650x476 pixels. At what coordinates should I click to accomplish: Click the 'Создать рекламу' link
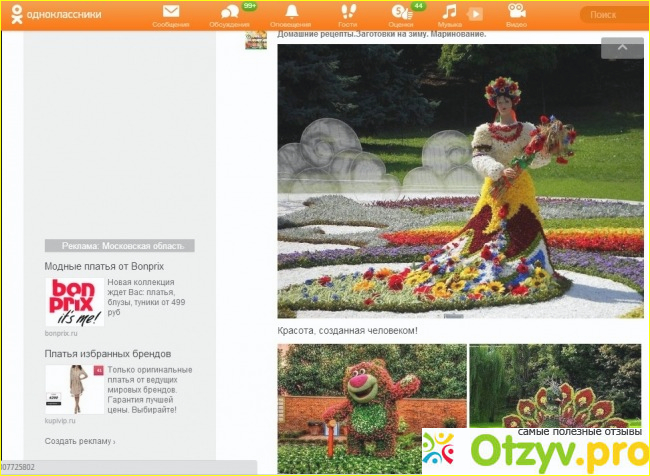pyautogui.click(x=79, y=441)
